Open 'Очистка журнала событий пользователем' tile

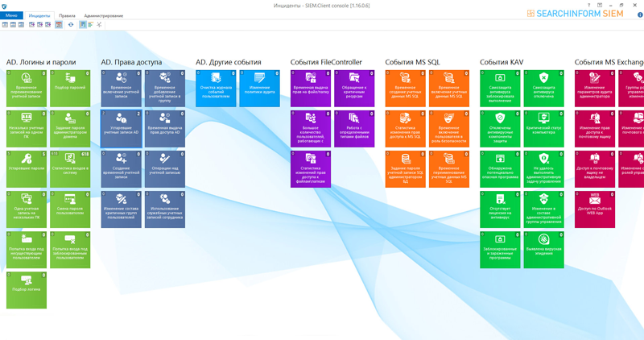(216, 89)
